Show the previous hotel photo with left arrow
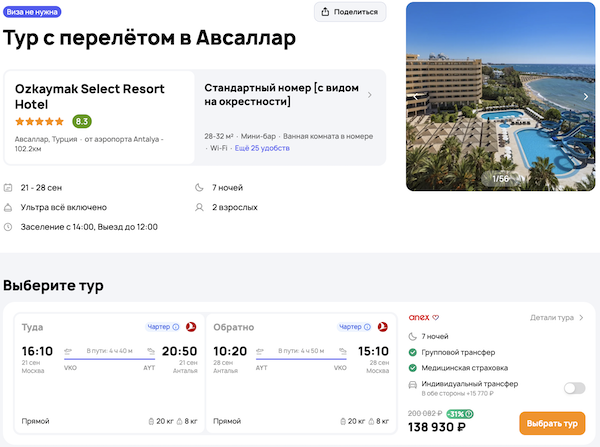The width and height of the screenshot is (600, 447). tap(419, 97)
